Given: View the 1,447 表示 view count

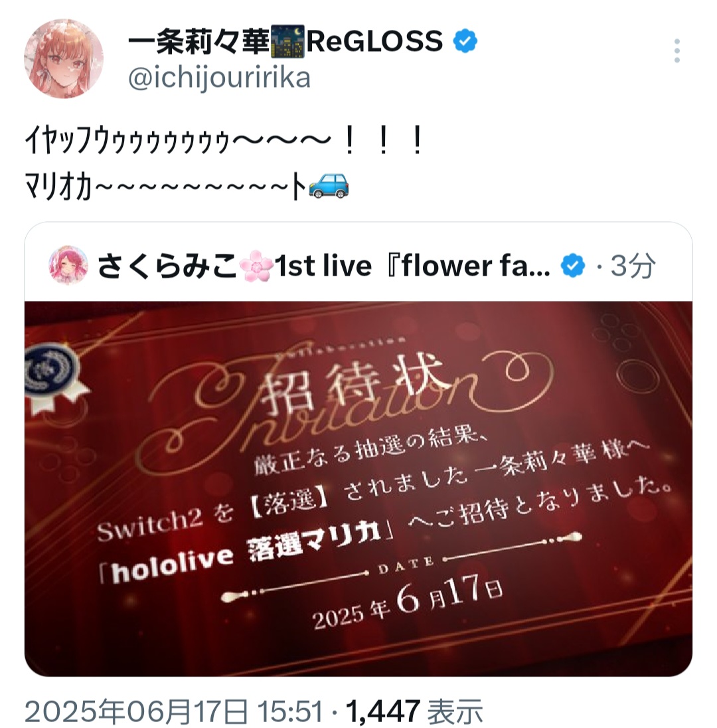Looking at the screenshot, I should [414, 711].
